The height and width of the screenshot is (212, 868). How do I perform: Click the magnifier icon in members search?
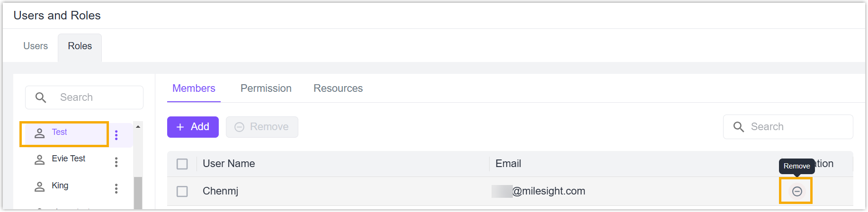click(739, 127)
